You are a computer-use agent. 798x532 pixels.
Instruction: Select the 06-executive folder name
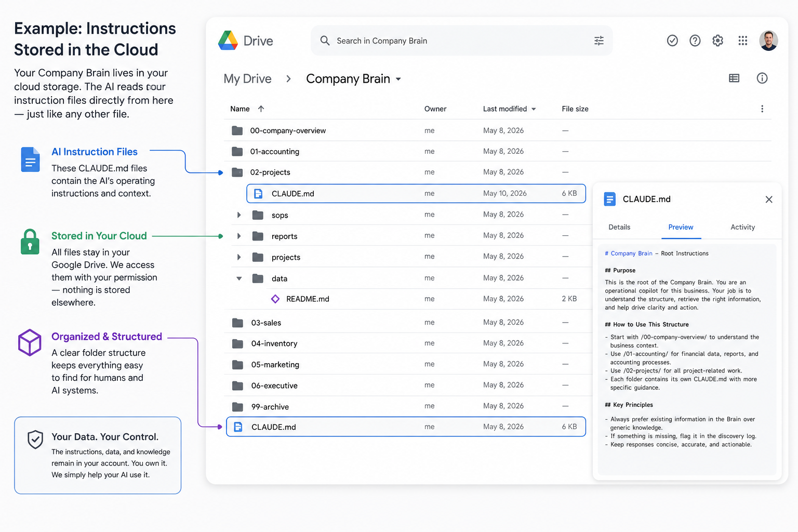pos(274,385)
